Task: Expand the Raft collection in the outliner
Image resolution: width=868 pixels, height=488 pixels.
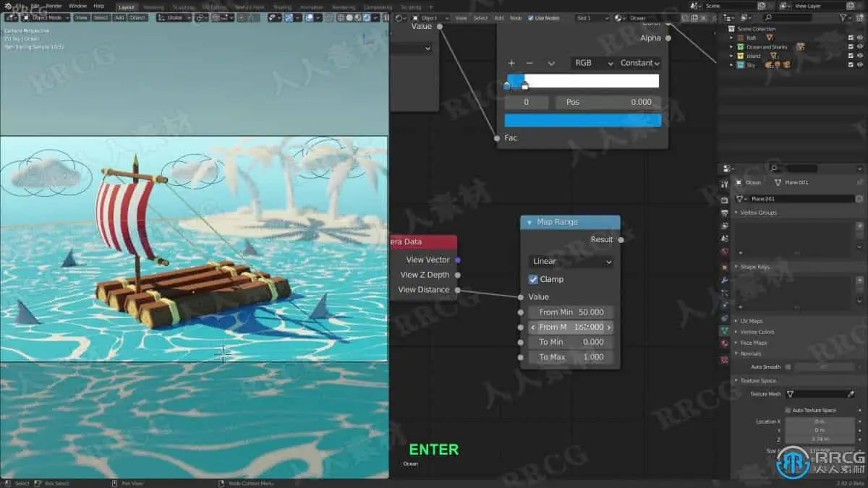Action: [x=731, y=38]
